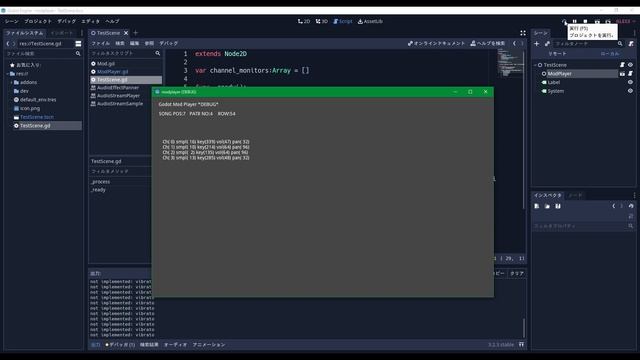
Task: Toggle distraction-free mode in script editor
Action: pyautogui.click(x=523, y=33)
